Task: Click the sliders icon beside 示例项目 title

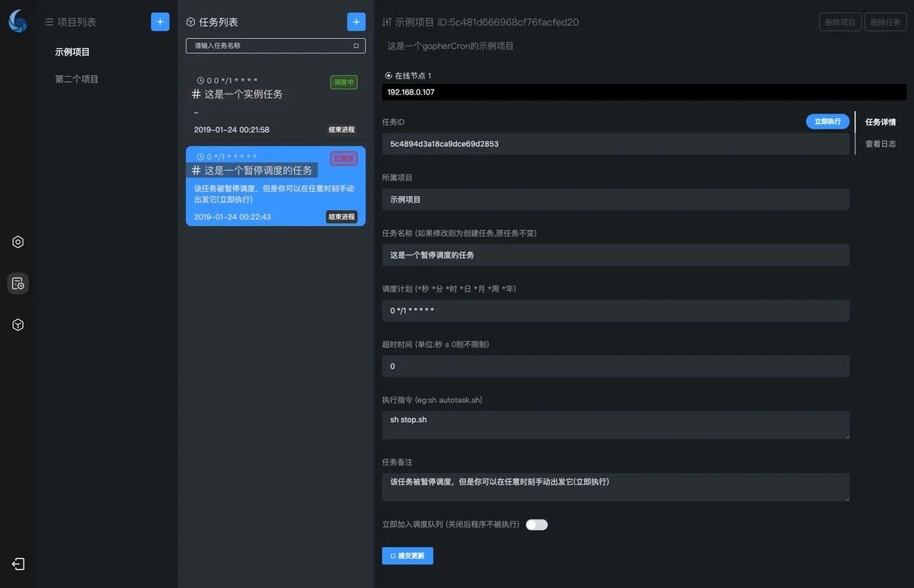Action: (x=387, y=22)
